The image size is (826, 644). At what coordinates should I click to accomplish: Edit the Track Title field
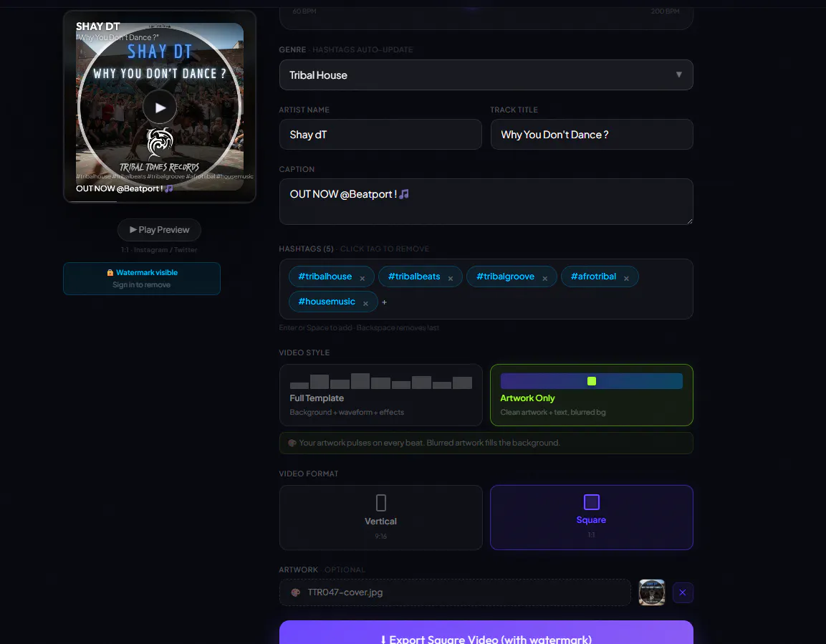pyautogui.click(x=592, y=134)
